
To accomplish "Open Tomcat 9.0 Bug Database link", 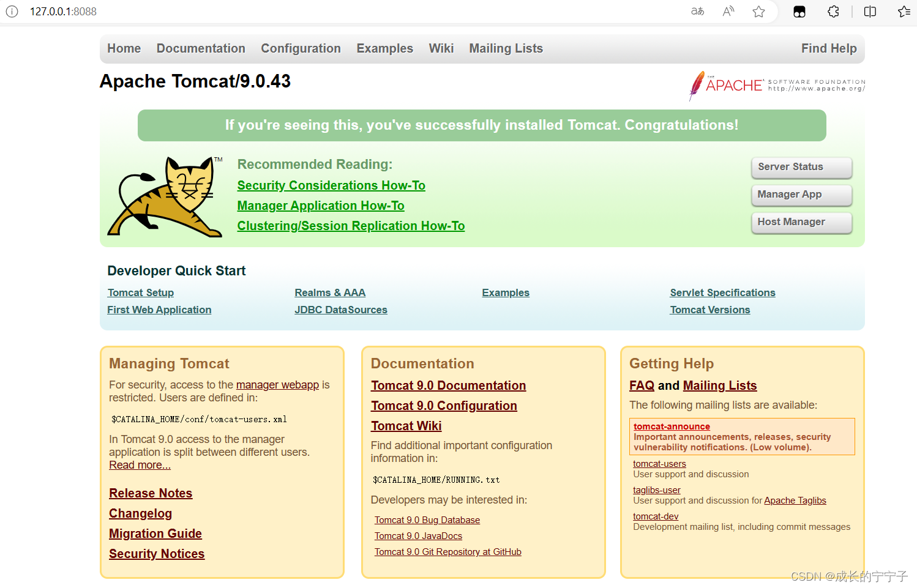I will pyautogui.click(x=427, y=520).
